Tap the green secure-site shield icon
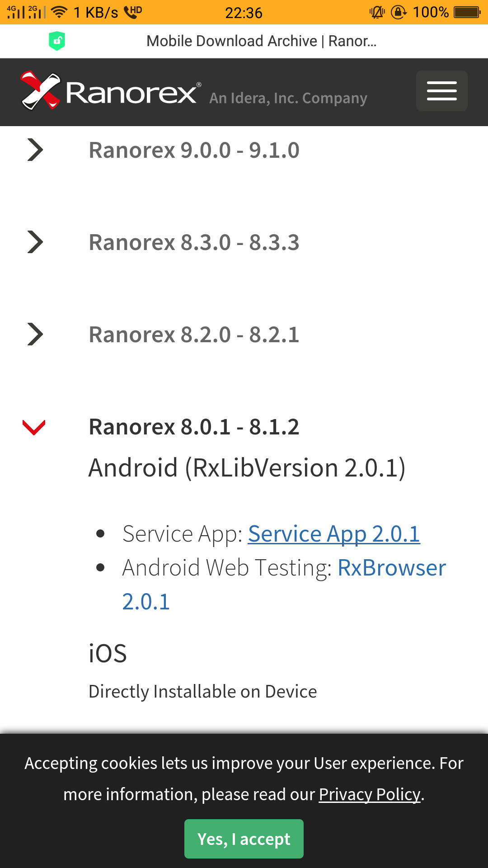This screenshot has width=488, height=868. tap(57, 41)
